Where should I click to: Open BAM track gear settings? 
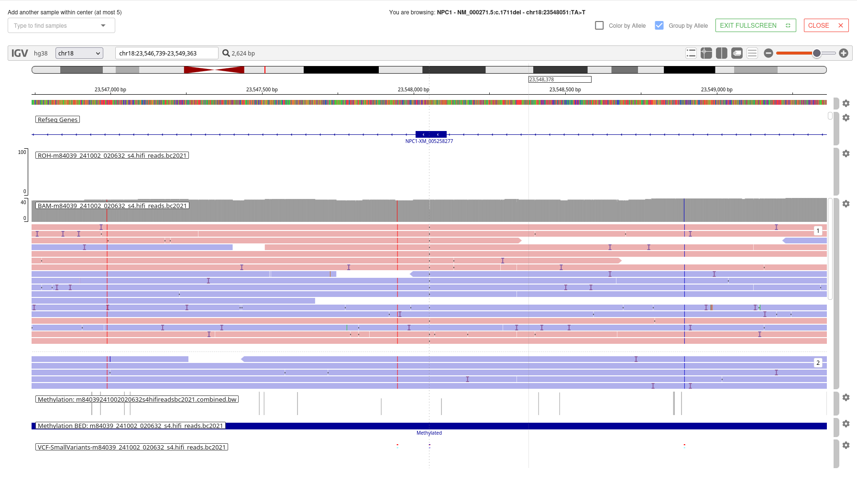[846, 204]
